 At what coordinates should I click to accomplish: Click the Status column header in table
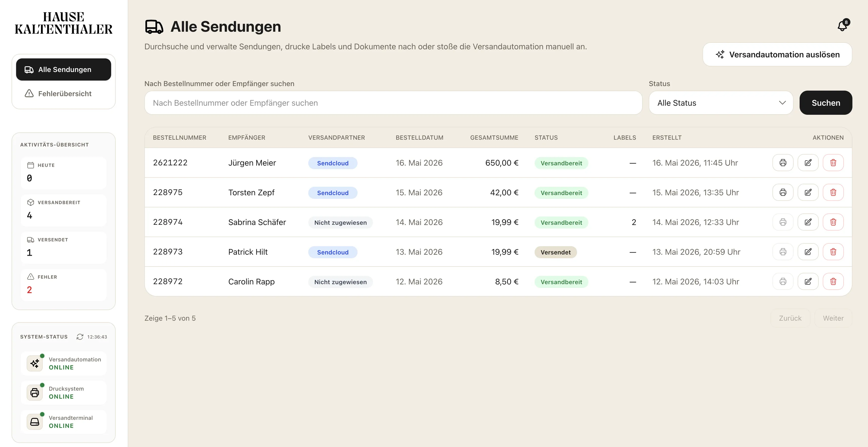pos(546,138)
